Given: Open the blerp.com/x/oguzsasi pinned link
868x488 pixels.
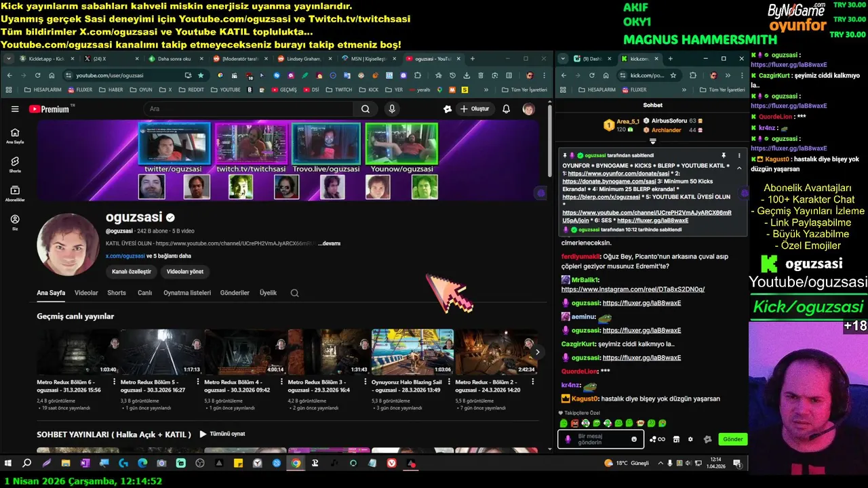Looking at the screenshot, I should 601,197.
